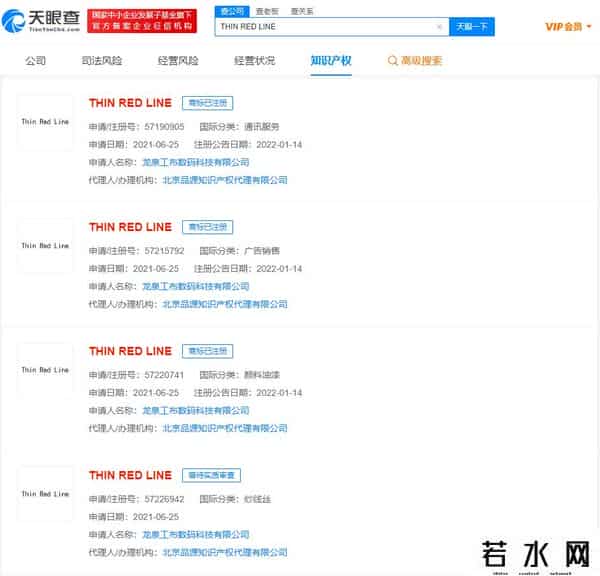Select registration number 57226942 text
The width and height of the screenshot is (600, 576).
pos(164,499)
